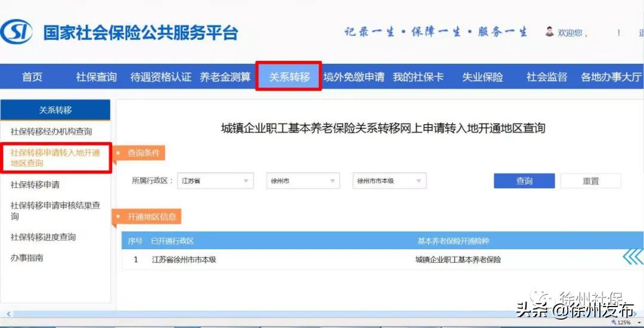Select 社保转移申请转入地开通地区查询 sidebar item
This screenshot has height=328, width=644.
pos(55,157)
